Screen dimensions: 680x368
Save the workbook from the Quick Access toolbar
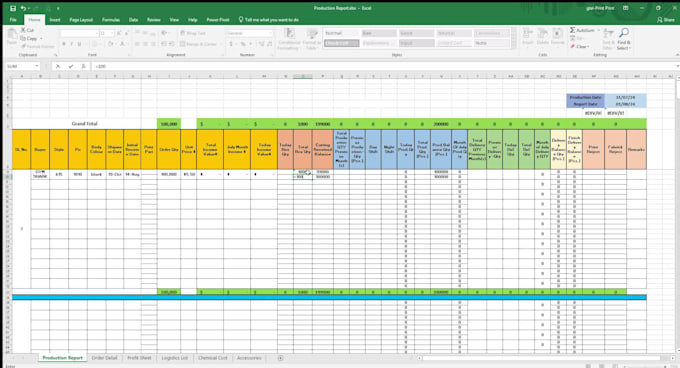13,8
